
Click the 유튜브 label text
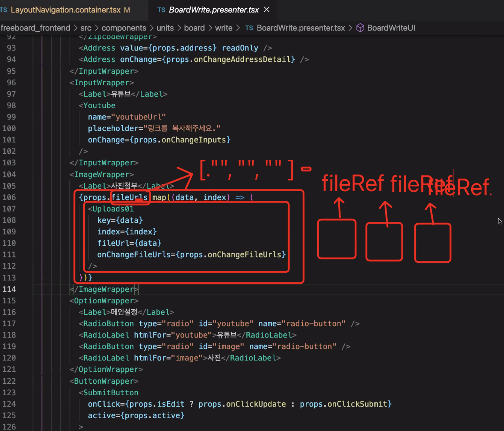pos(121,94)
